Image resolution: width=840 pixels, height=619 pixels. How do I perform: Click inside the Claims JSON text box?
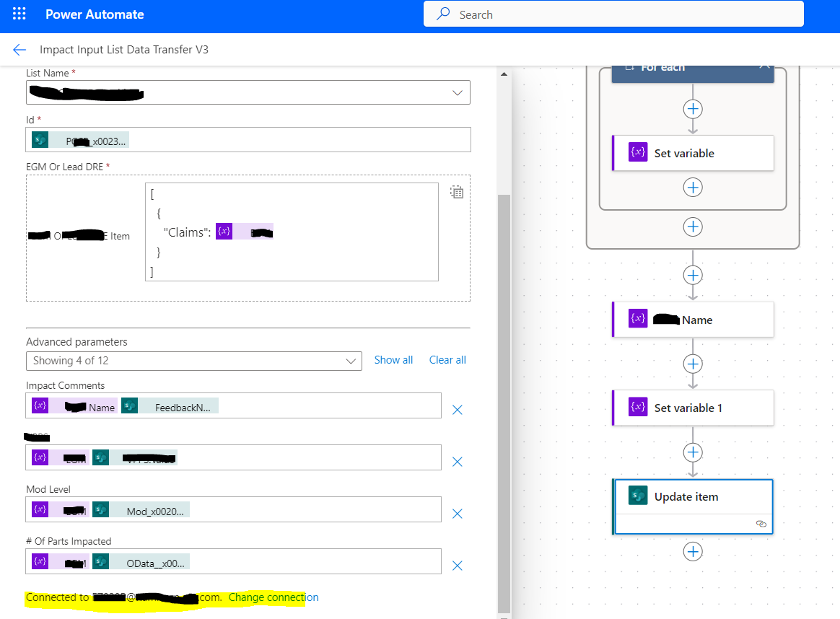tap(292, 232)
